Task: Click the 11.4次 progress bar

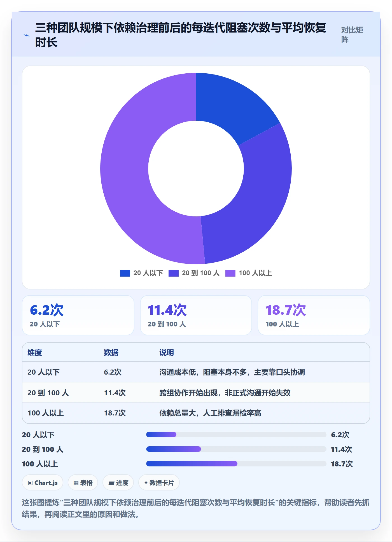Action: (x=236, y=449)
